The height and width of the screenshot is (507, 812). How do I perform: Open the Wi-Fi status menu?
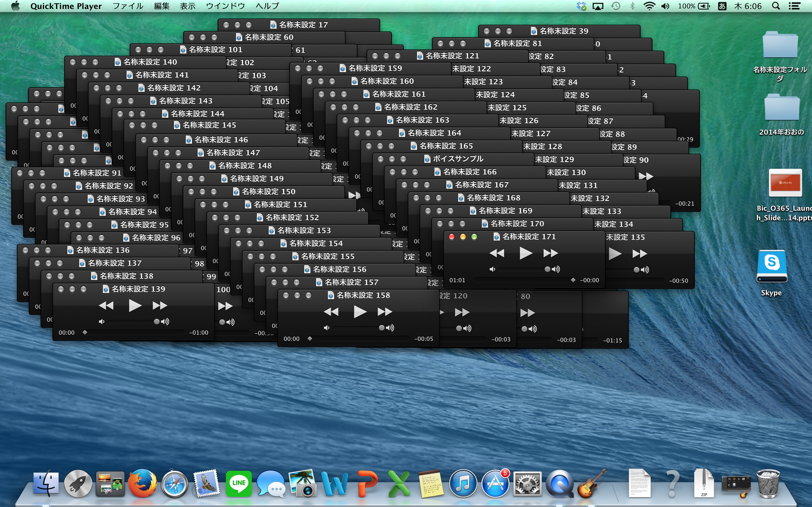click(649, 6)
